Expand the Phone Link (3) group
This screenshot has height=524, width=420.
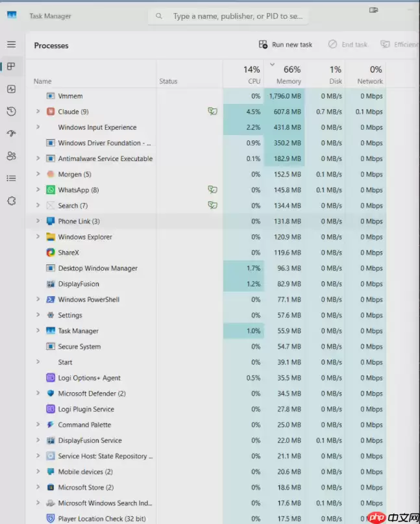click(38, 221)
